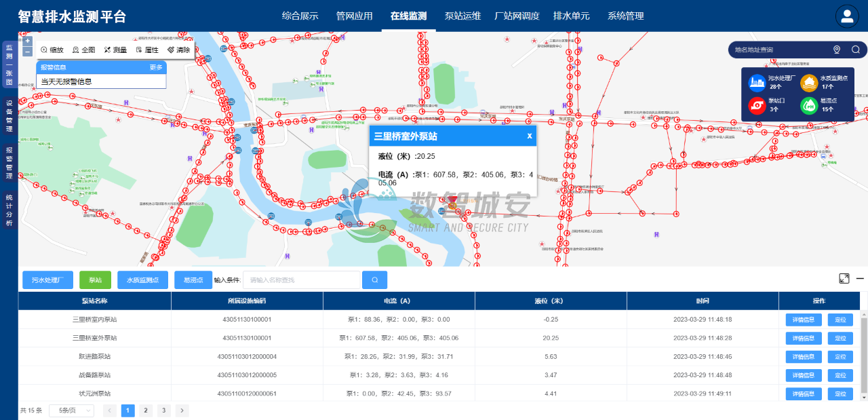The image size is (868, 420).
Task: Toggle the green 泵站 filter button
Action: pos(95,280)
